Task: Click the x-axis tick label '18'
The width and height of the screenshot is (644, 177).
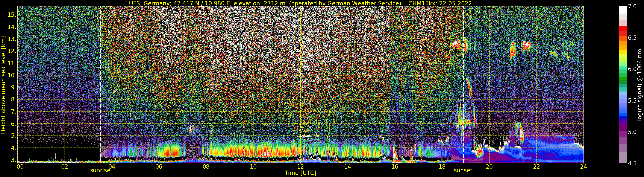Action: 442,167
